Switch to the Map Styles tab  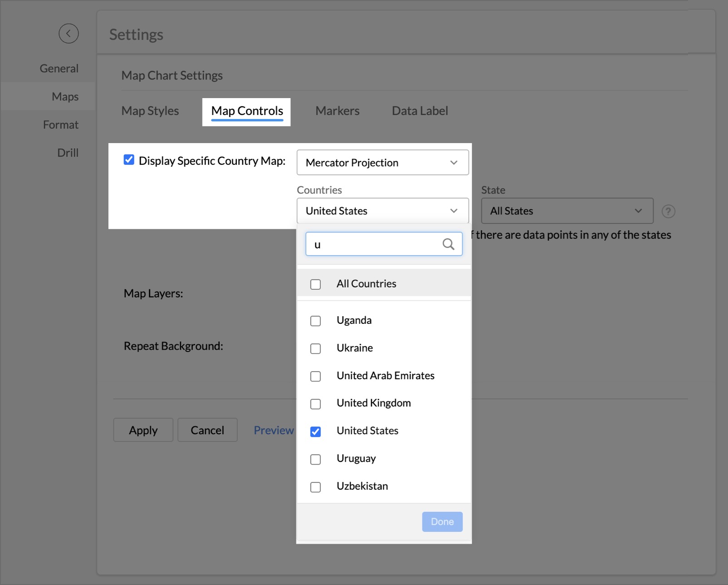pos(150,111)
